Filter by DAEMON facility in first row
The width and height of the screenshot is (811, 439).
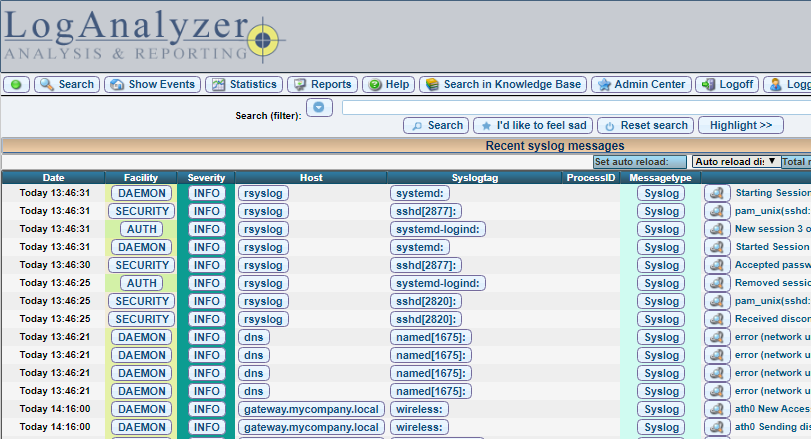(142, 193)
